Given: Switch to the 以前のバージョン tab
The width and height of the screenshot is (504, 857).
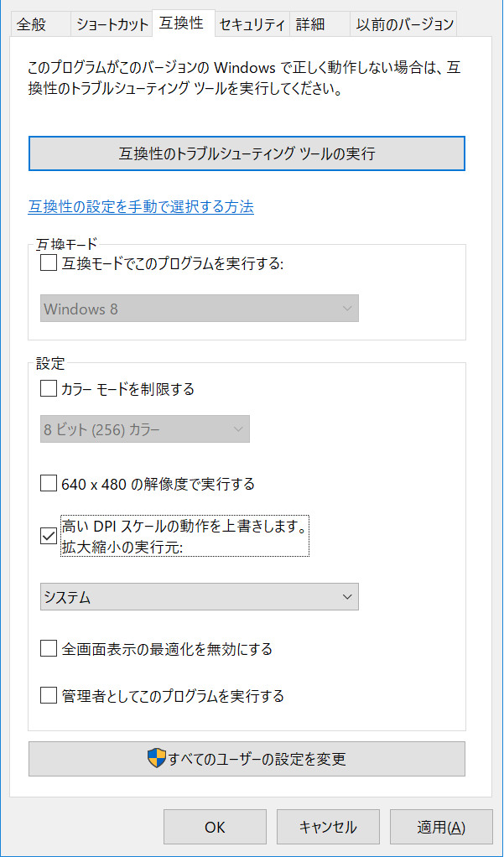Looking at the screenshot, I should click(403, 24).
